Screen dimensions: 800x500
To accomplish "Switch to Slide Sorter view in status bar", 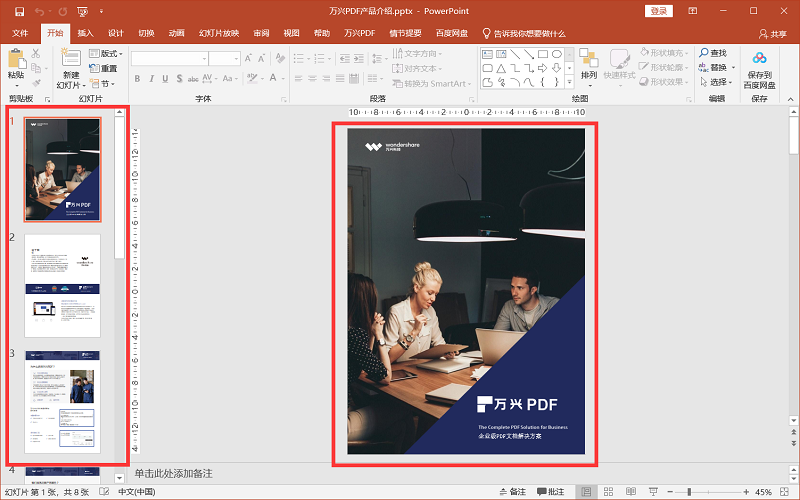I will point(609,492).
